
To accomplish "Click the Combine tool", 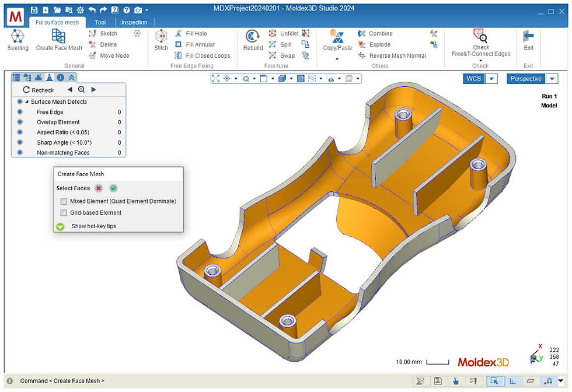I will [375, 34].
